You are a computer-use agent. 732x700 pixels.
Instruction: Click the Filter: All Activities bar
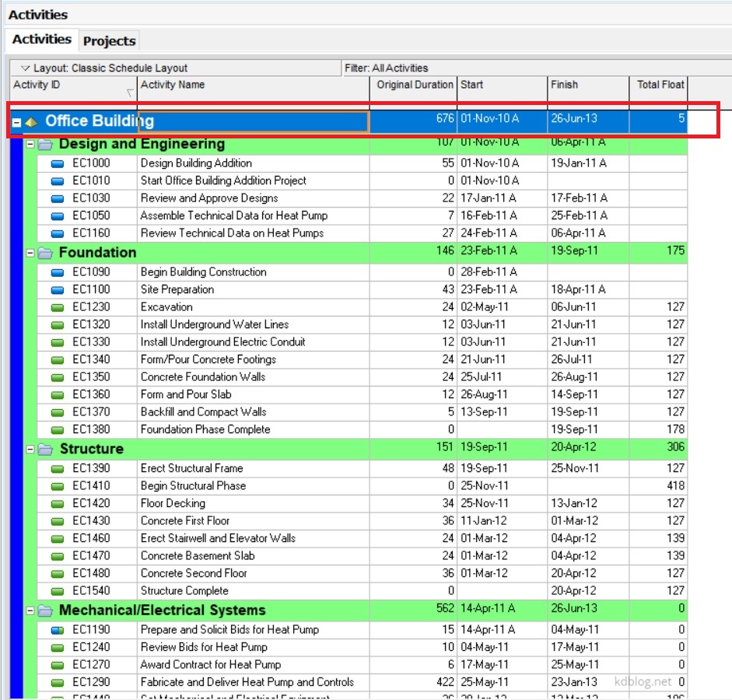436,68
